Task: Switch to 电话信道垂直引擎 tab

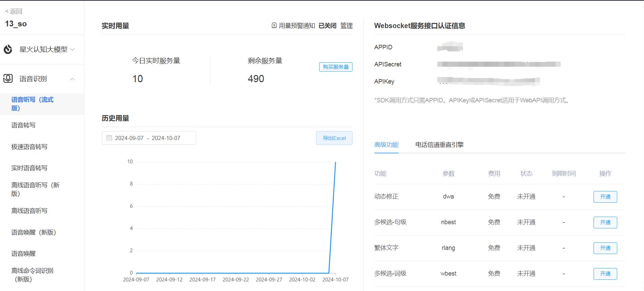Action: [x=439, y=145]
